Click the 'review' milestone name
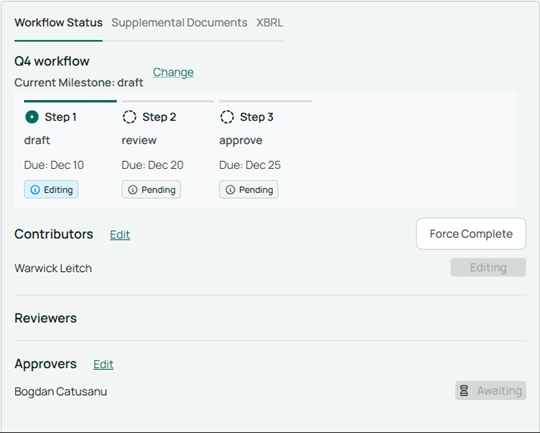Image resolution: width=540 pixels, height=433 pixels. pyautogui.click(x=139, y=140)
